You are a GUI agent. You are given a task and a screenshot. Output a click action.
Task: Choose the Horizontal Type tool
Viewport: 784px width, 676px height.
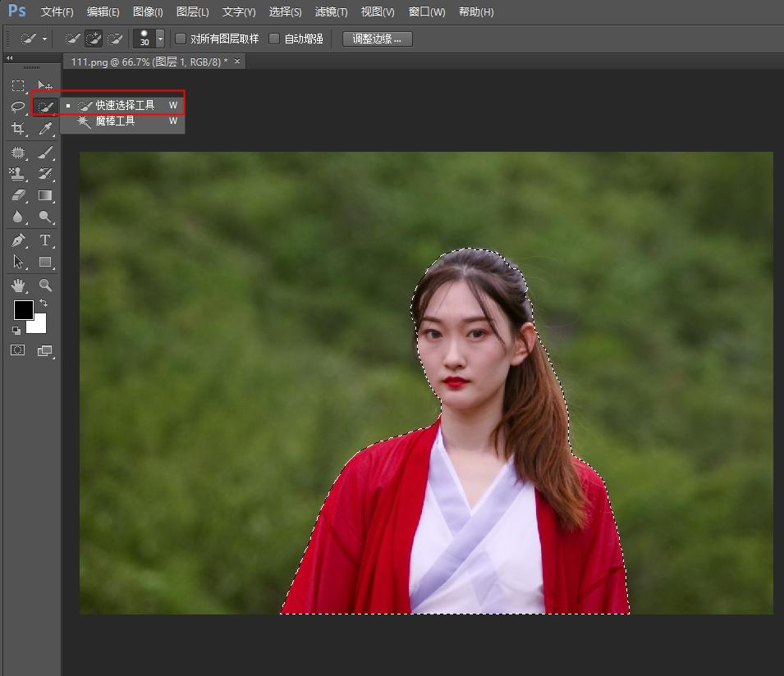click(x=45, y=240)
